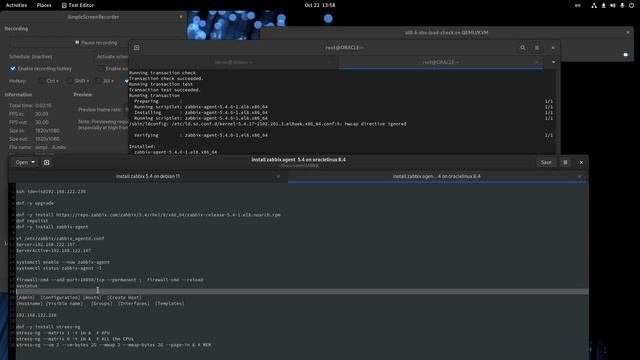Click the zabbix-release rpm URL line in editor

(148, 215)
